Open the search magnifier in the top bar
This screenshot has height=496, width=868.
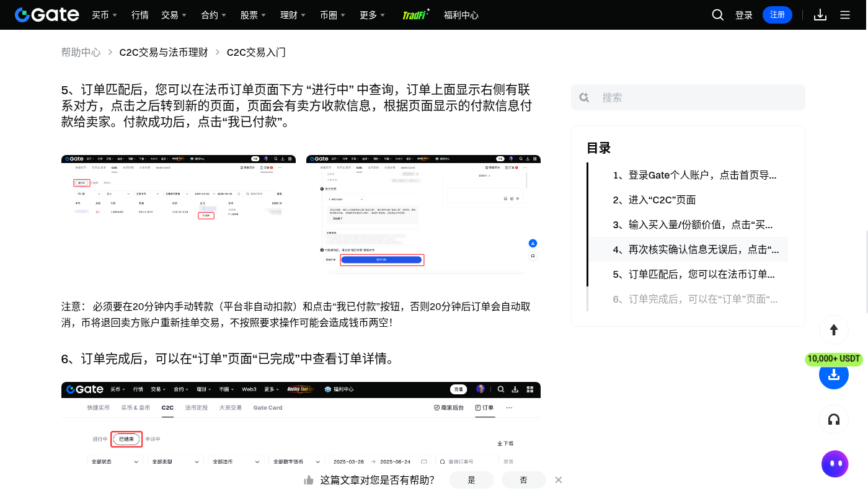[718, 15]
